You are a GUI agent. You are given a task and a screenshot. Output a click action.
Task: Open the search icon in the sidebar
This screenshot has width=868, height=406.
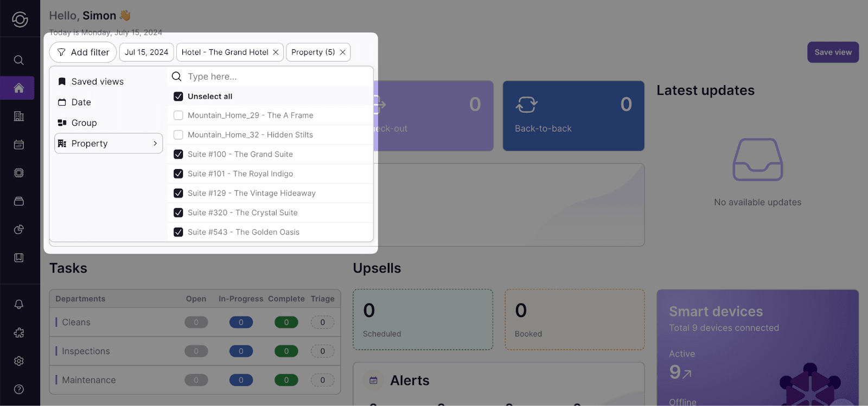coord(19,60)
